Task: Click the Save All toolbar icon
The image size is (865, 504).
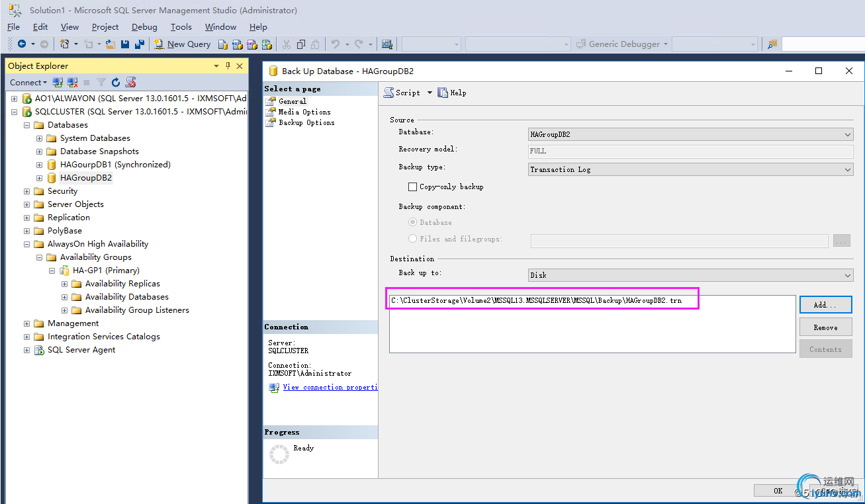Action: 139,44
